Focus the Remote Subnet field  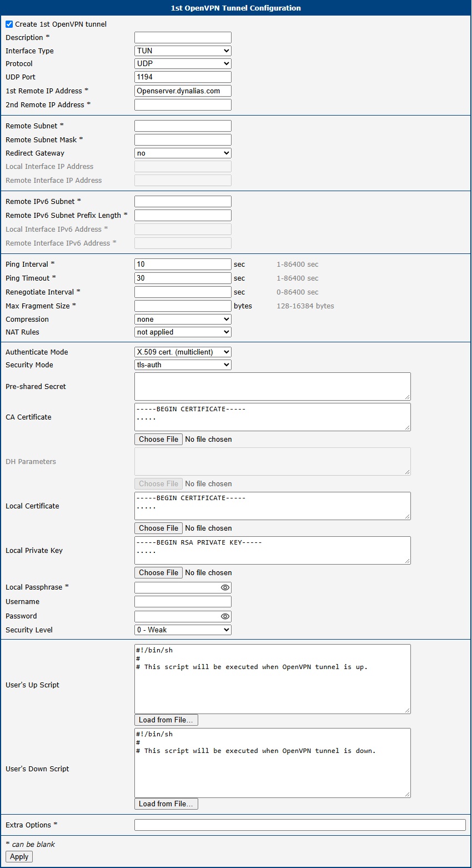[x=183, y=126]
